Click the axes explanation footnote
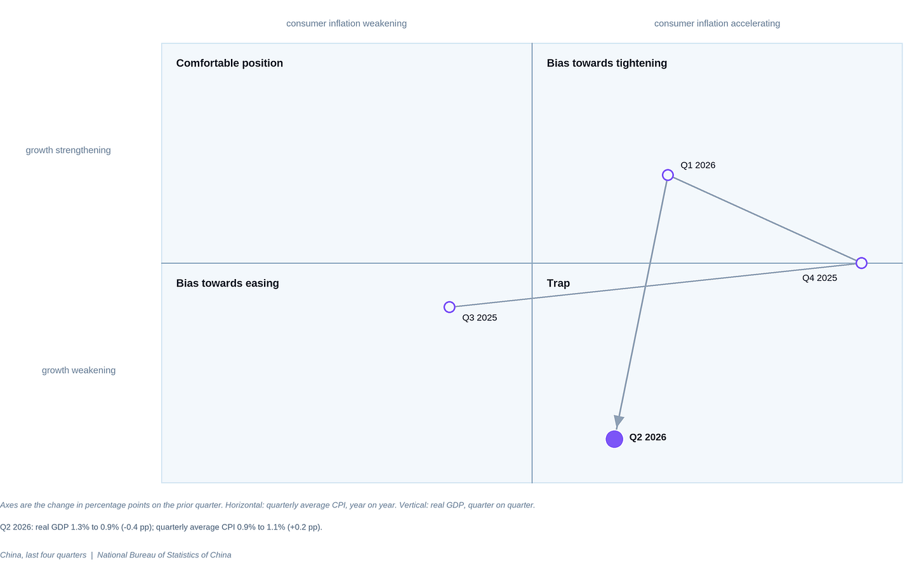The height and width of the screenshot is (586, 924). coord(267,505)
